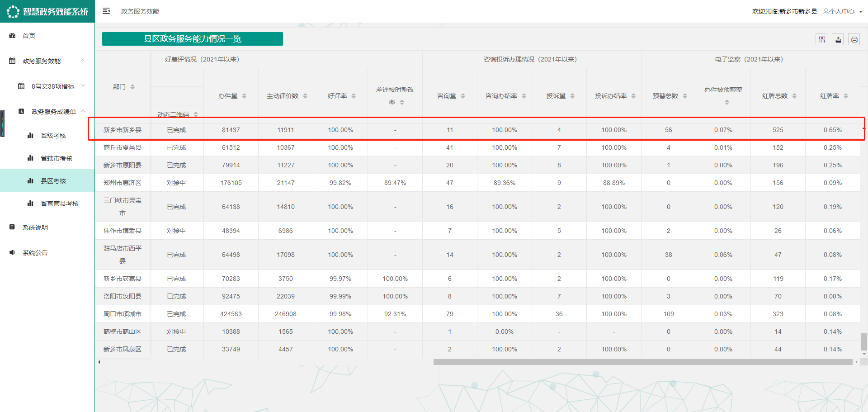Click the 424563 办件量 cell

coord(231,314)
